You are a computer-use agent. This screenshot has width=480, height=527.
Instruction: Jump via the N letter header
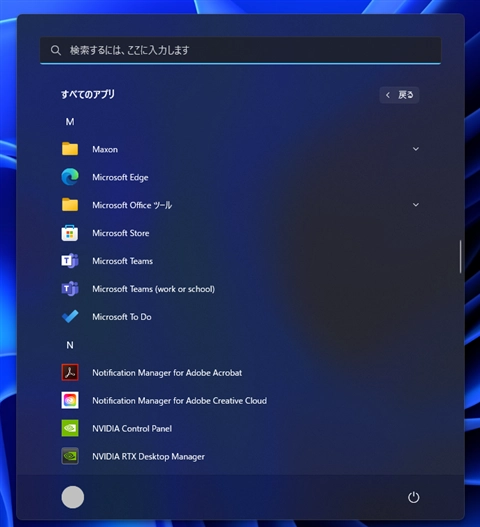pyautogui.click(x=70, y=345)
